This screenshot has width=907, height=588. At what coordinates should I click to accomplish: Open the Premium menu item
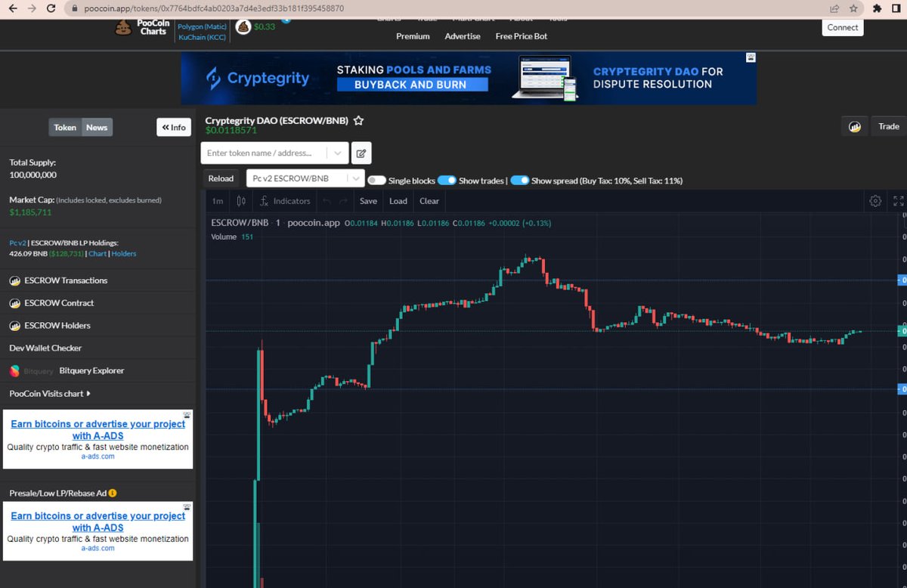tap(413, 36)
